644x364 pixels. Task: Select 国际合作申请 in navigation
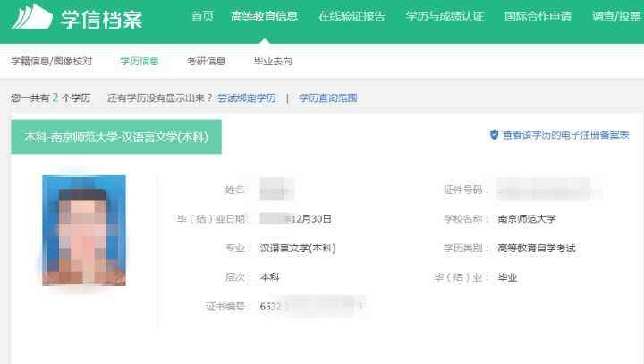tap(538, 16)
